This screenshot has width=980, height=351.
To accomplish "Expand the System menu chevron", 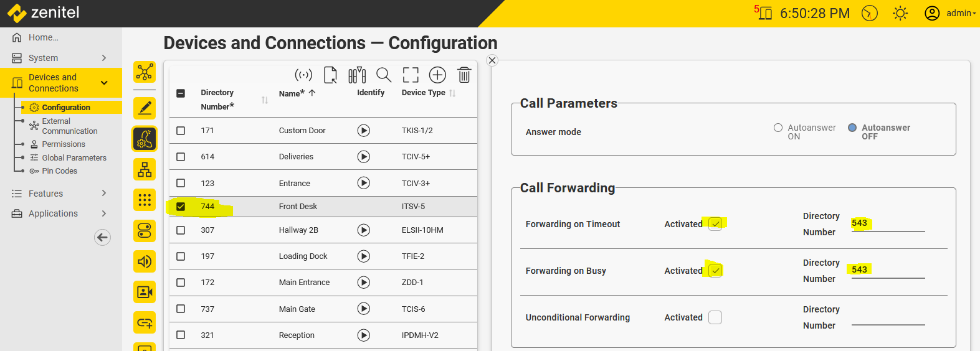I will (x=104, y=58).
